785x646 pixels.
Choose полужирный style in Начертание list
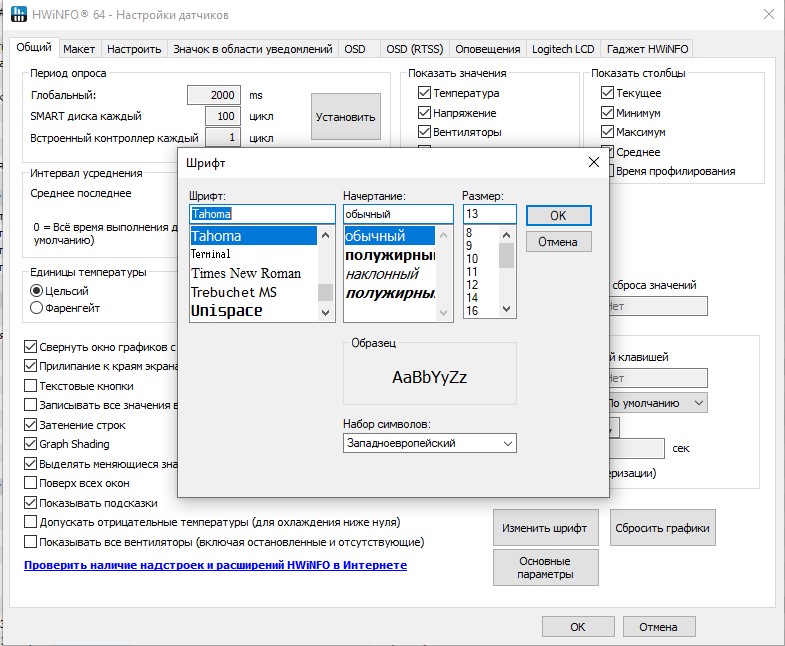pos(390,255)
